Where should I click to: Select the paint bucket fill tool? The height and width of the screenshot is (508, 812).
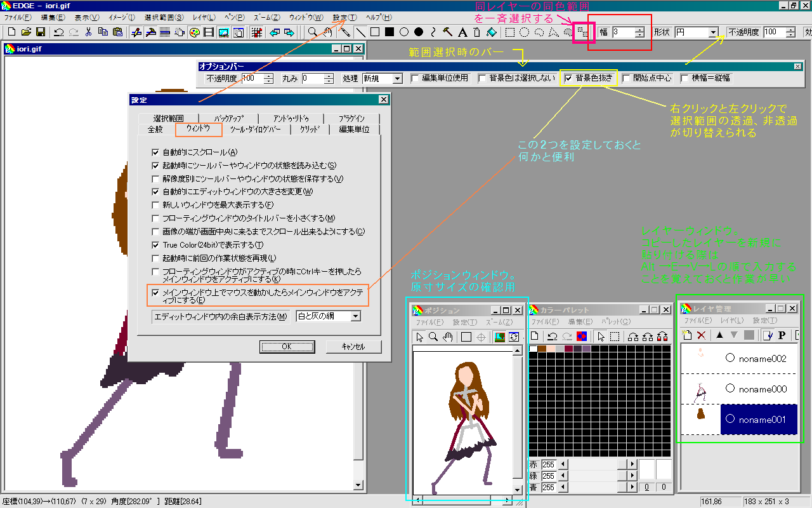(x=492, y=32)
